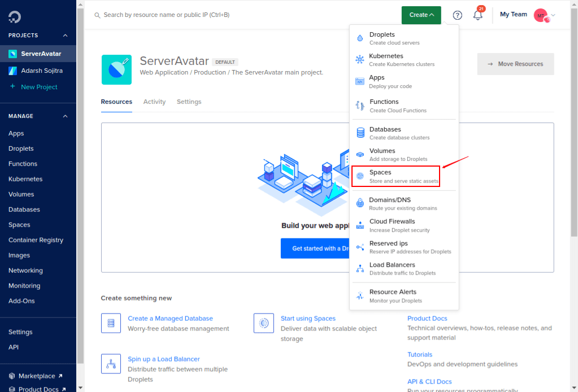
Task: Open the Start using Spaces link
Action: point(308,319)
